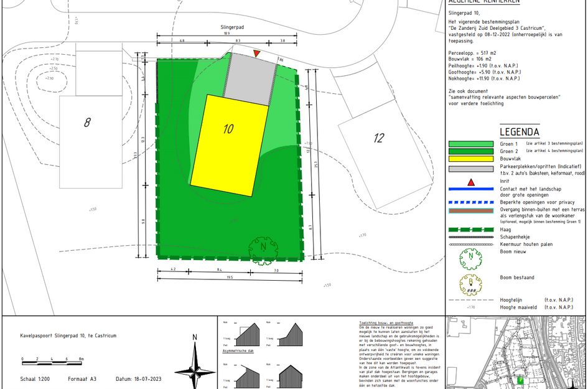The width and height of the screenshot is (588, 389).
Task: Click the +2.90 height marker near house 8
Action: pos(49,78)
